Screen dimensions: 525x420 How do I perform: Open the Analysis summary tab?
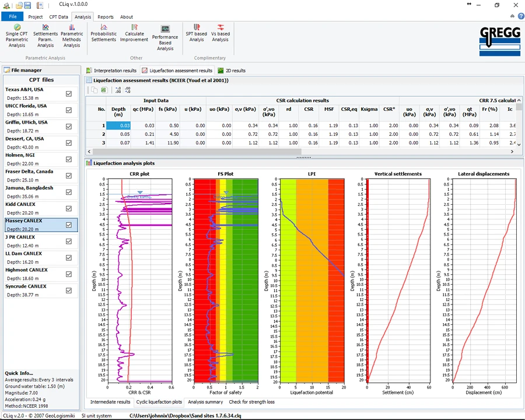click(205, 401)
